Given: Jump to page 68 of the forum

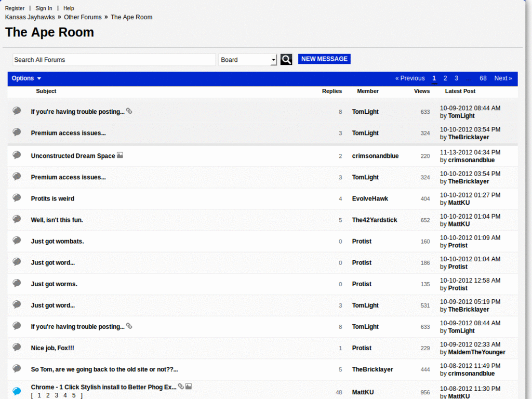Looking at the screenshot, I should click(x=483, y=78).
